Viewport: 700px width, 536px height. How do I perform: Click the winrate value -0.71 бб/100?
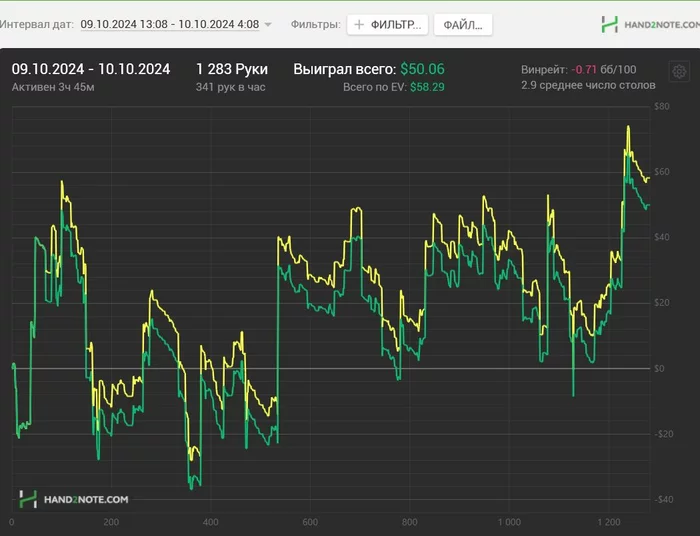pyautogui.click(x=604, y=70)
